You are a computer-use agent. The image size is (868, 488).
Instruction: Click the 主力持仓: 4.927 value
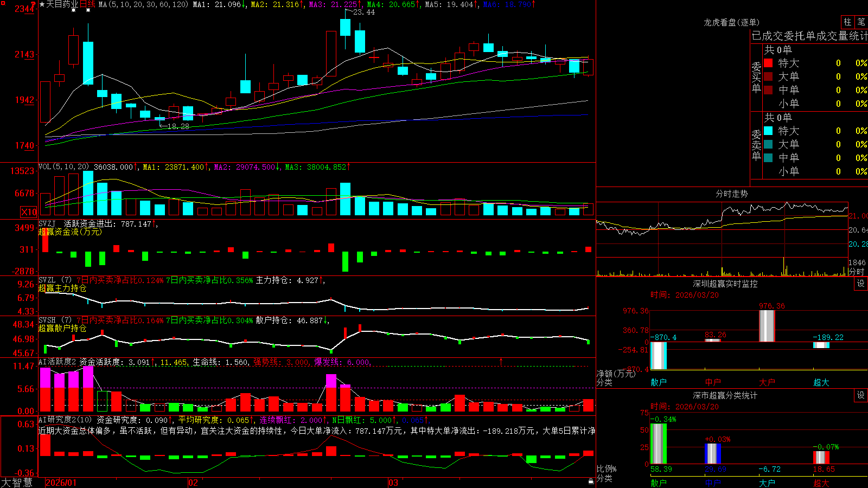[286, 280]
